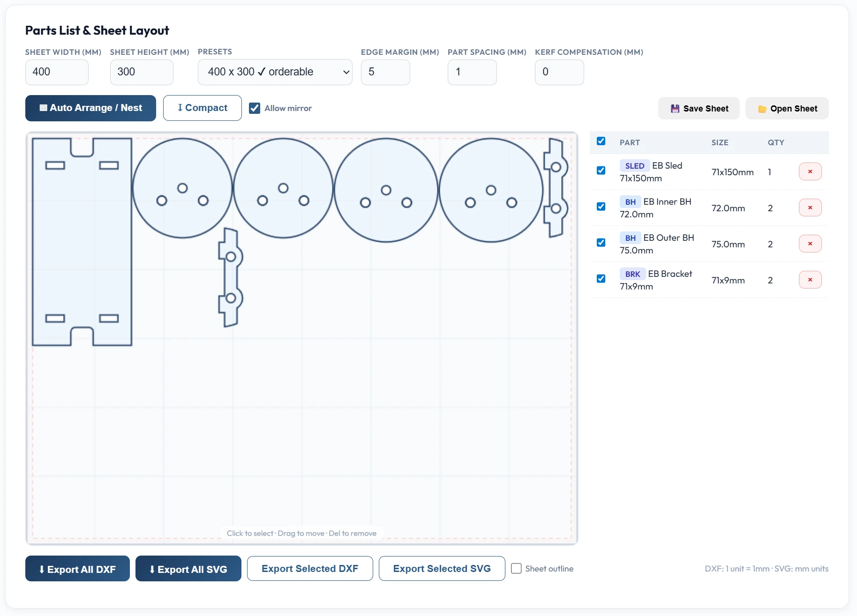This screenshot has height=616, width=857.
Task: Uncheck the EB Sled part checkbox
Action: click(601, 171)
